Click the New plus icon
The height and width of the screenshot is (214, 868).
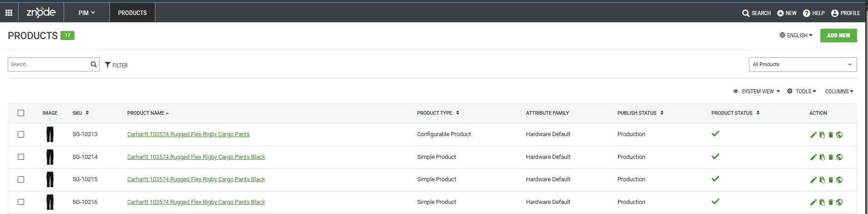[780, 13]
